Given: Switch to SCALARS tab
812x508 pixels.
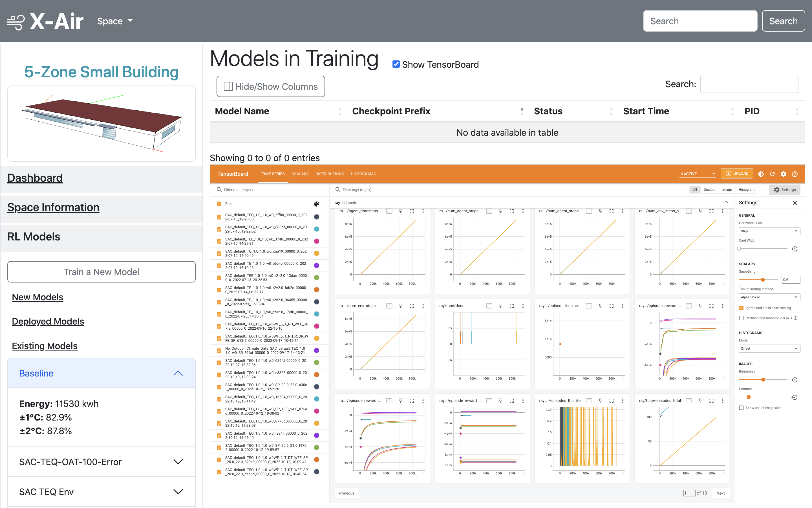Looking at the screenshot, I should (x=300, y=174).
